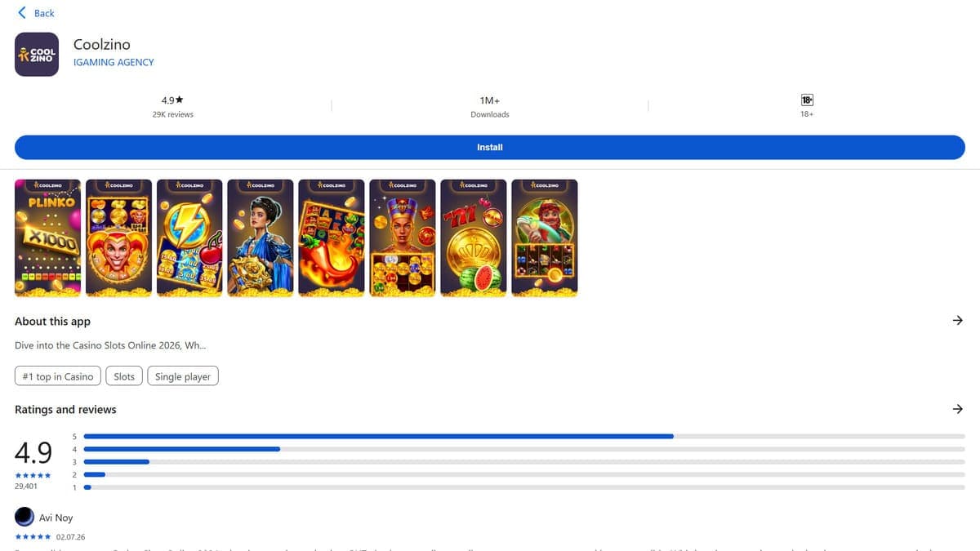
Task: Click the Coolzino app logo icon
Action: pyautogui.click(x=37, y=54)
